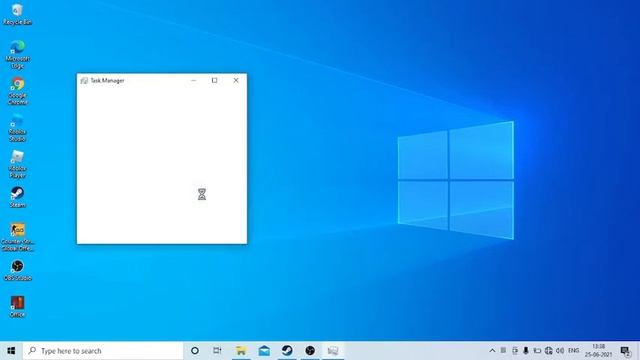Maximize the Task Manager window
640x360 pixels.
pos(214,80)
